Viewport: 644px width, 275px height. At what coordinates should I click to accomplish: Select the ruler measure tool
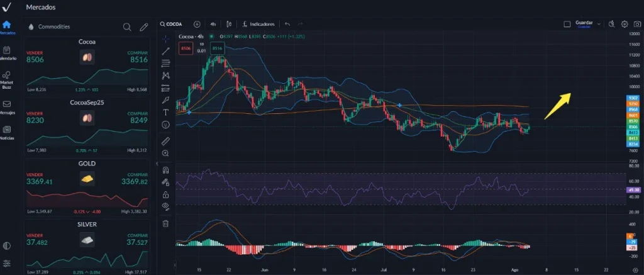[x=165, y=141]
